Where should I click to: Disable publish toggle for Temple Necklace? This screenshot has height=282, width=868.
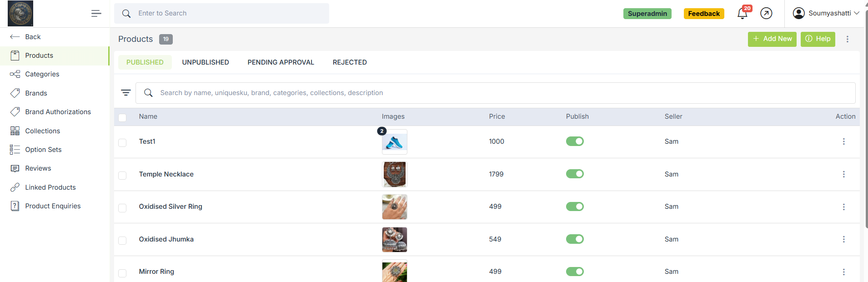575,174
